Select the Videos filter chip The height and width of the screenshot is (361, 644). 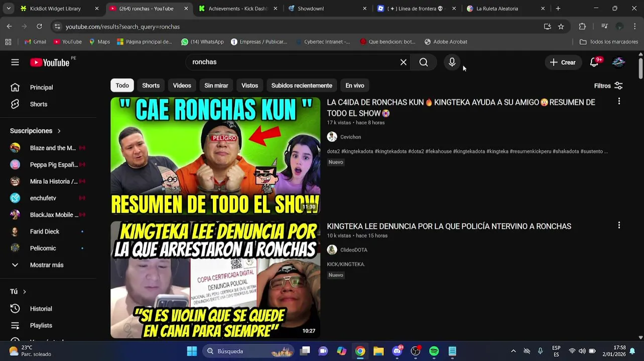182,86
